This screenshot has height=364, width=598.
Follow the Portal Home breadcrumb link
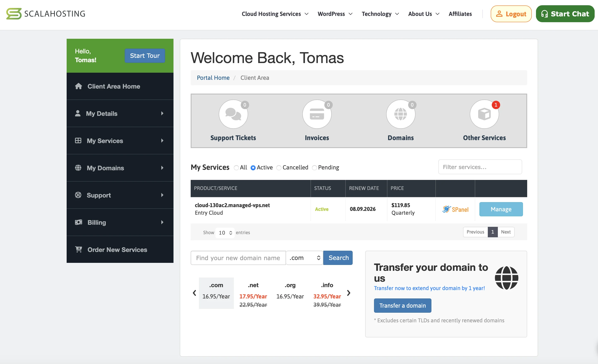(213, 78)
